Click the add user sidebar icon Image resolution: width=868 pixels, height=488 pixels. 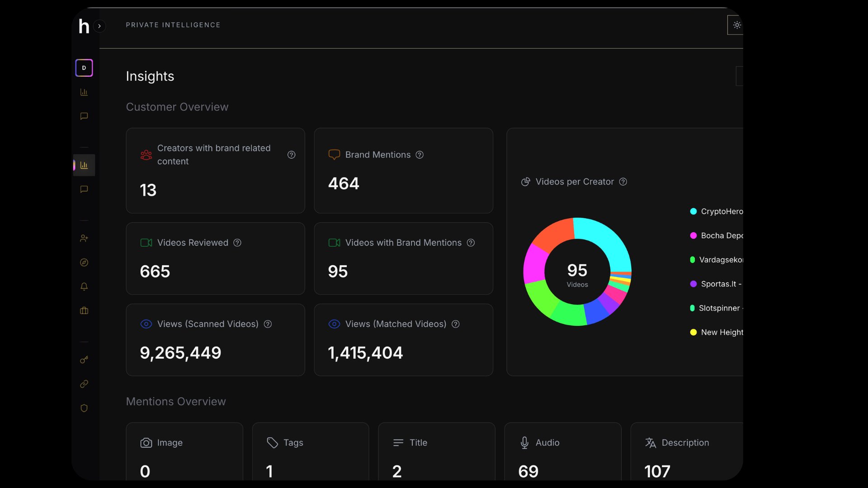coord(84,238)
